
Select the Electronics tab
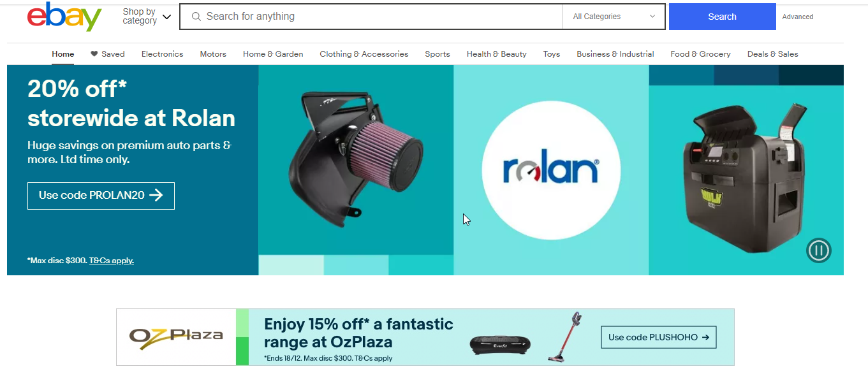tap(162, 54)
